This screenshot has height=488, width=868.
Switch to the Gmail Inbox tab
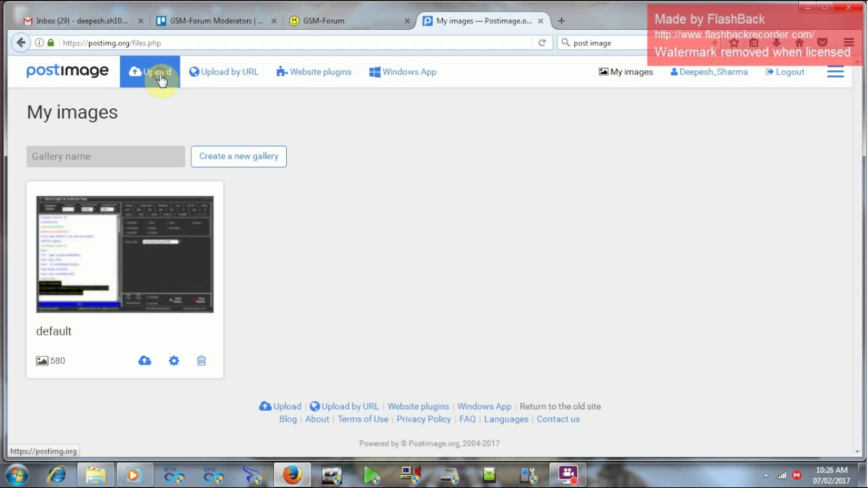pos(81,21)
